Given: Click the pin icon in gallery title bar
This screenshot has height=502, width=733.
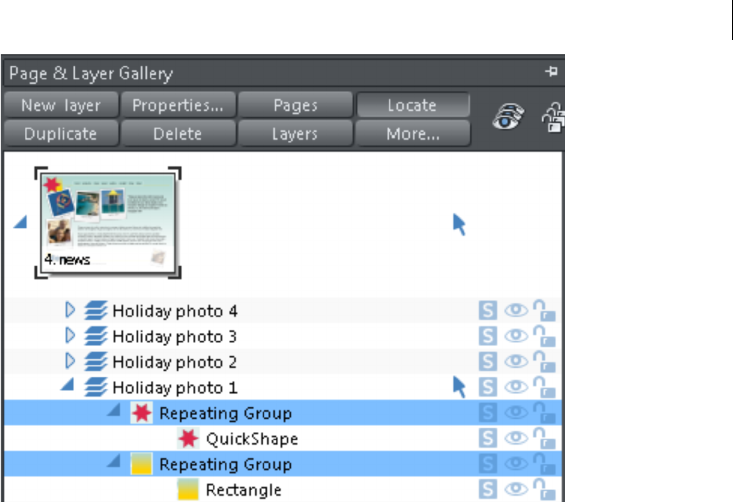Looking at the screenshot, I should coord(551,72).
